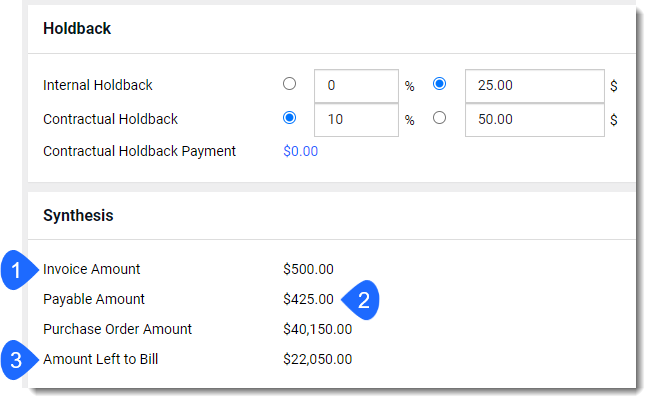Click the Purchase Order Amount value $40,150.00
This screenshot has width=651, height=403.
pyautogui.click(x=318, y=329)
